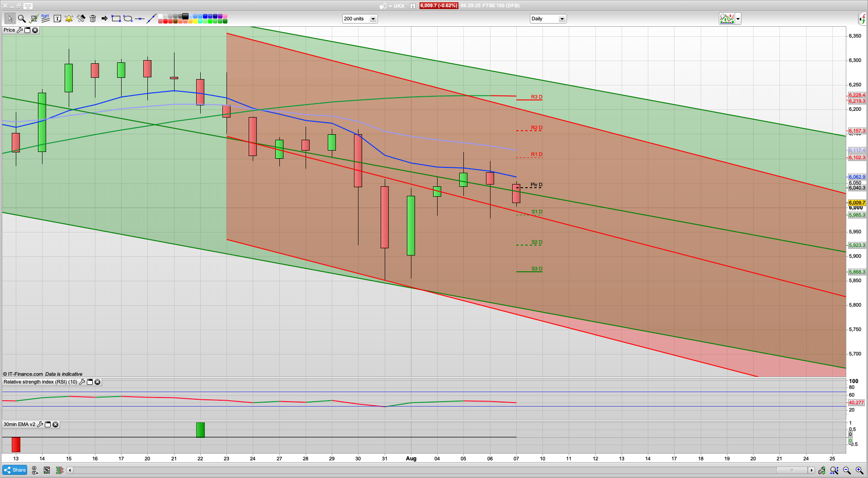Click the add indicator chart icon
This screenshot has width=868, height=478.
pos(727,19)
